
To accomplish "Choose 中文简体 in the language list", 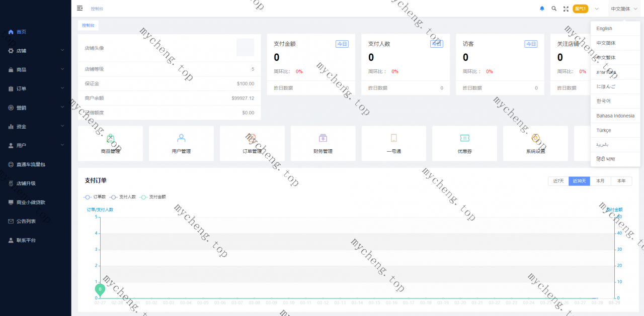I will pos(615,43).
